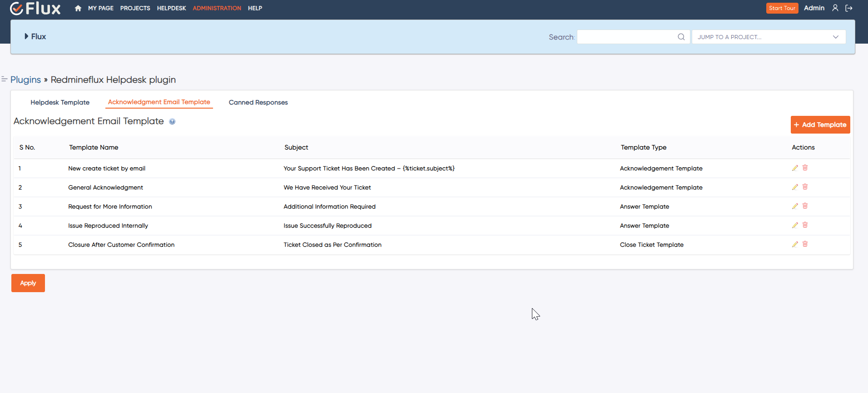Screen dimensions: 868x393
Task: Open the user profile icon
Action: click(835, 8)
